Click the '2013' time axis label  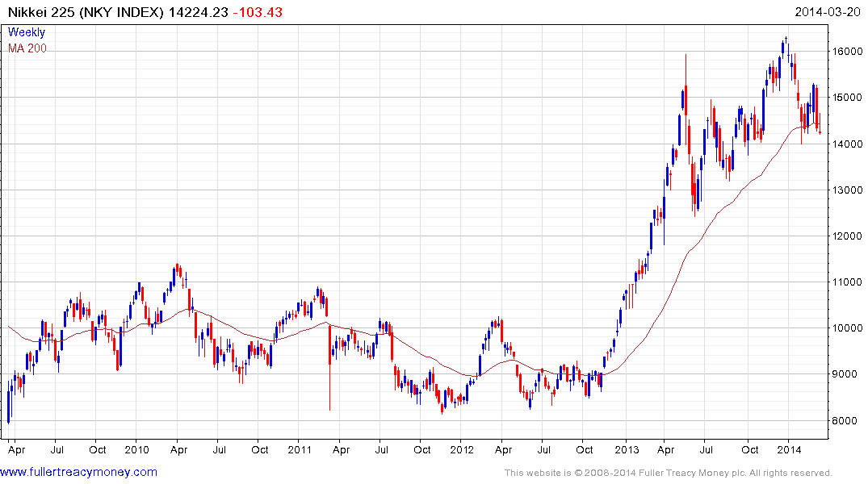(x=626, y=449)
